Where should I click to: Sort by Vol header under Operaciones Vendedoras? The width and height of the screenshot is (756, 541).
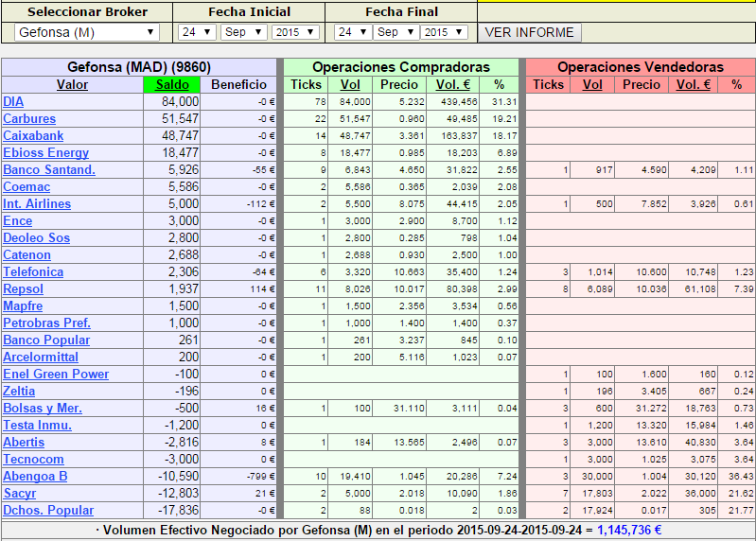pyautogui.click(x=592, y=85)
